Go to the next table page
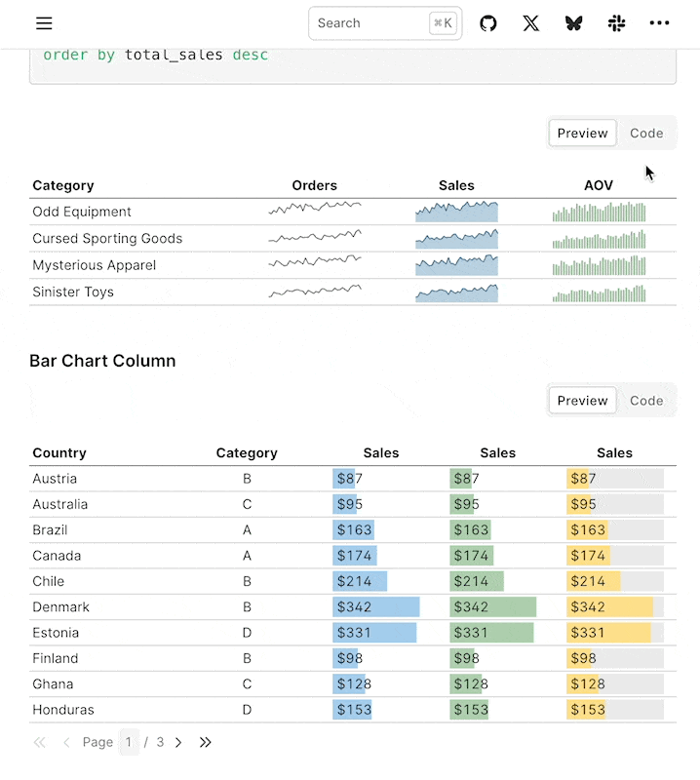This screenshot has width=700, height=780. coord(178,742)
